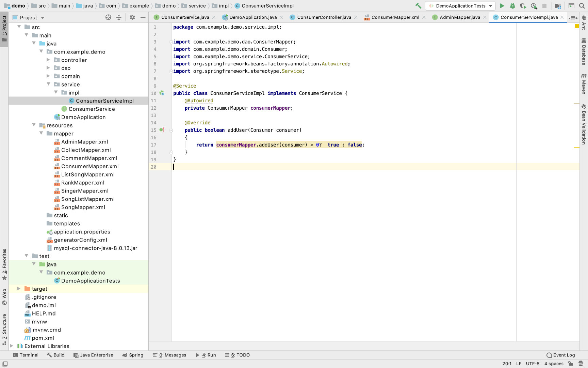Toggle the Structure tool window
588x368 pixels.
pyautogui.click(x=4, y=329)
